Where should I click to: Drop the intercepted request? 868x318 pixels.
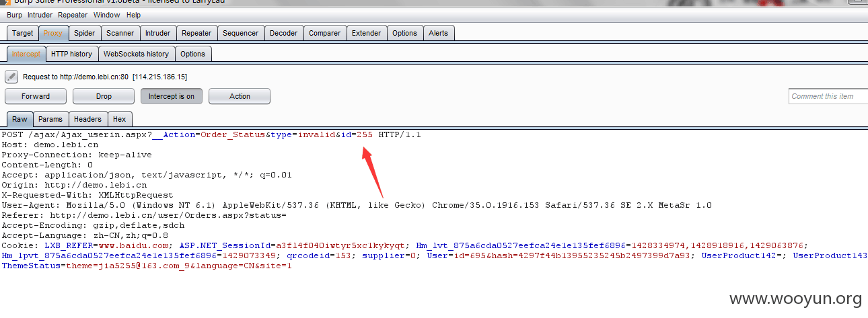[104, 96]
